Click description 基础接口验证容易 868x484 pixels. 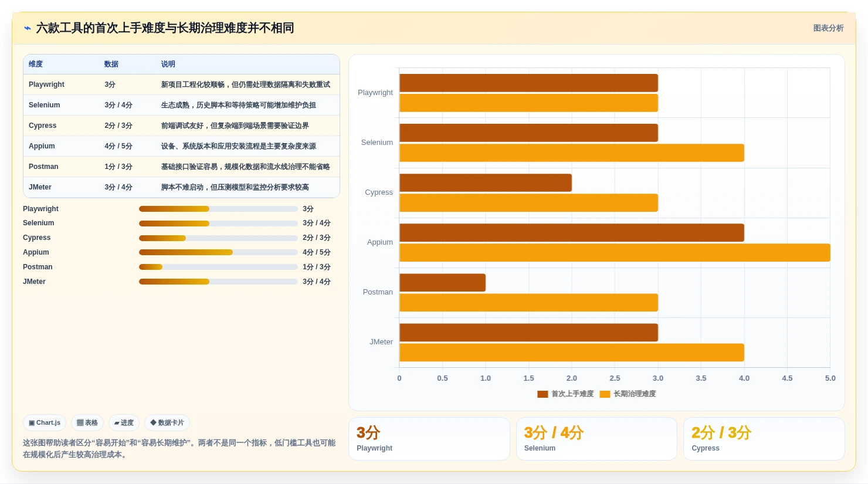(246, 167)
